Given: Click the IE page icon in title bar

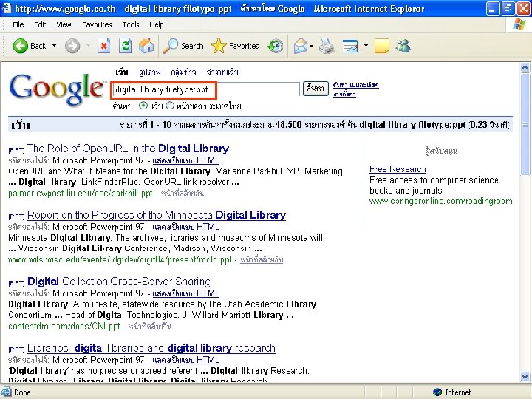Looking at the screenshot, I should pos(7,8).
